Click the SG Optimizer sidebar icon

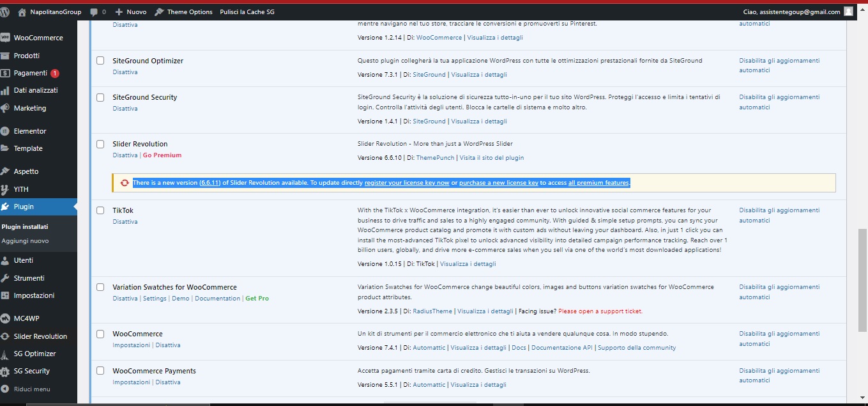[x=5, y=354]
